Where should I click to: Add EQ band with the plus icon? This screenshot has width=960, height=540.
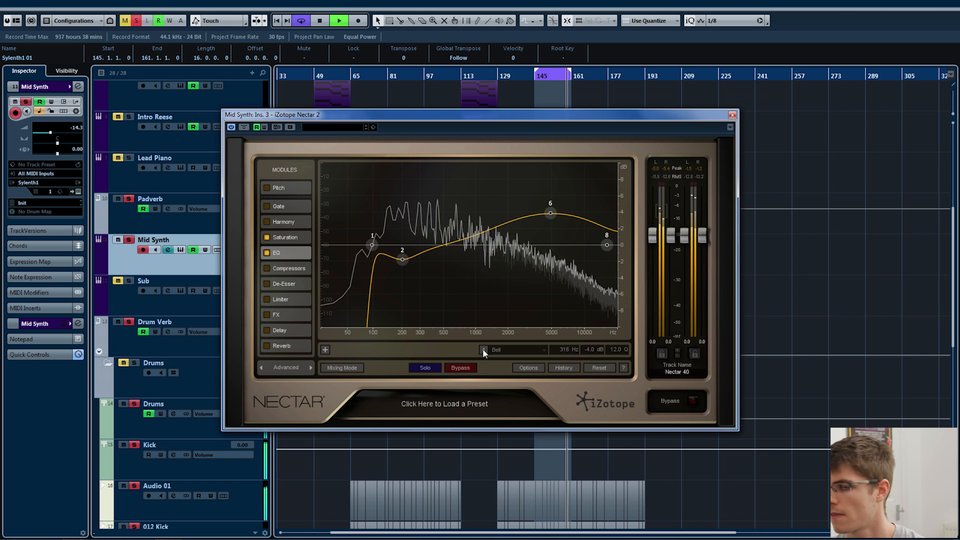click(325, 350)
